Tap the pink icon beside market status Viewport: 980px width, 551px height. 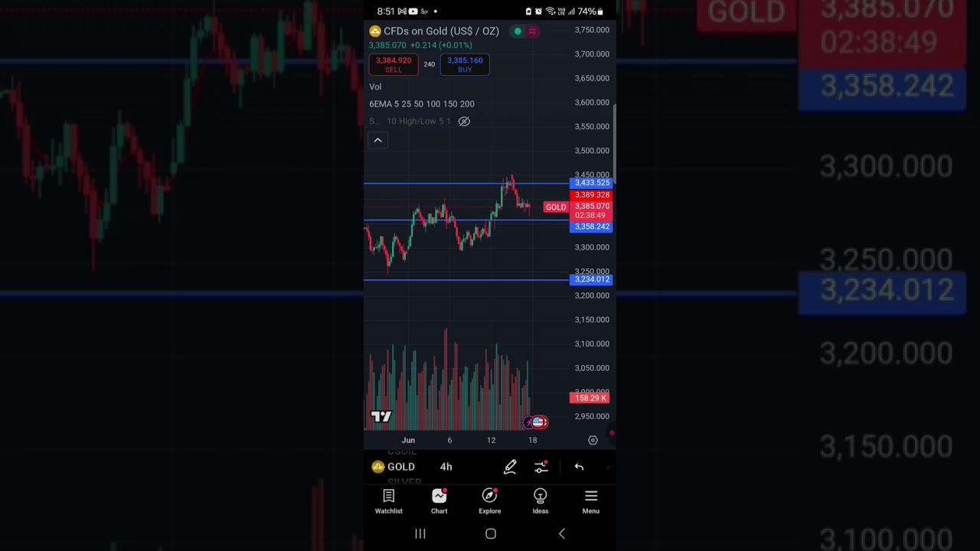[x=532, y=31]
